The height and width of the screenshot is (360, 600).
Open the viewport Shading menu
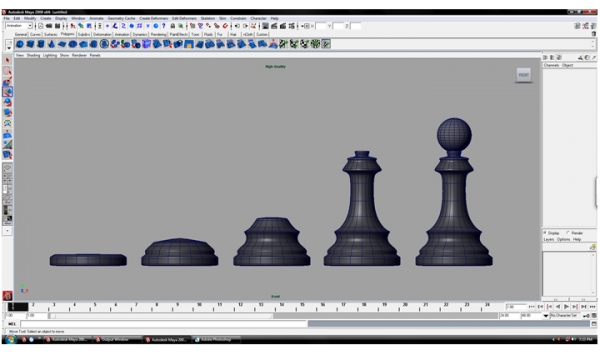point(33,55)
